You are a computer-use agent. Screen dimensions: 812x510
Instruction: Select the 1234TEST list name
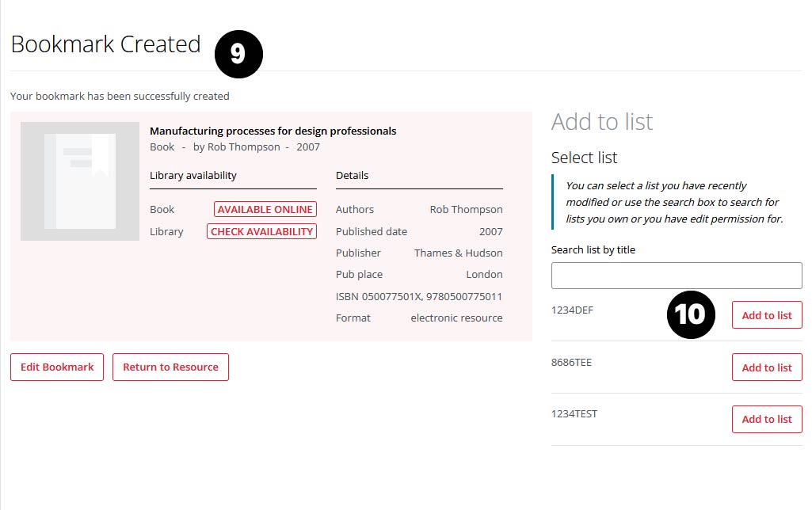pos(574,414)
